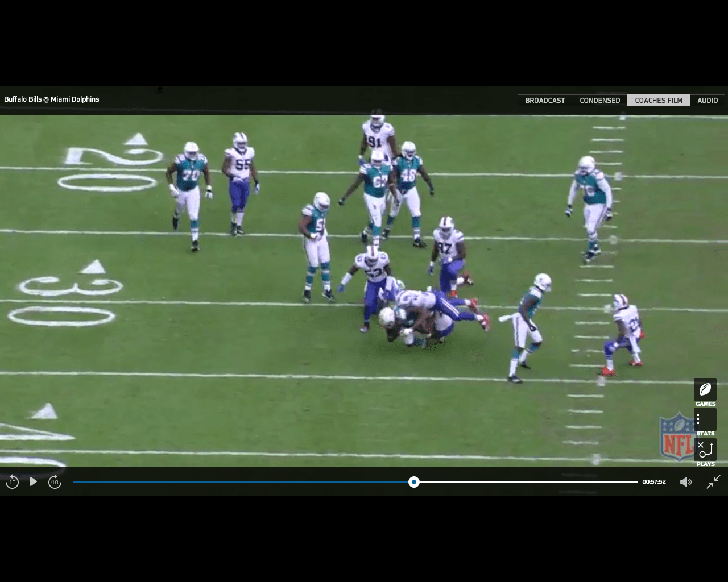728x582 pixels.
Task: Skip forward 10 seconds
Action: click(55, 482)
